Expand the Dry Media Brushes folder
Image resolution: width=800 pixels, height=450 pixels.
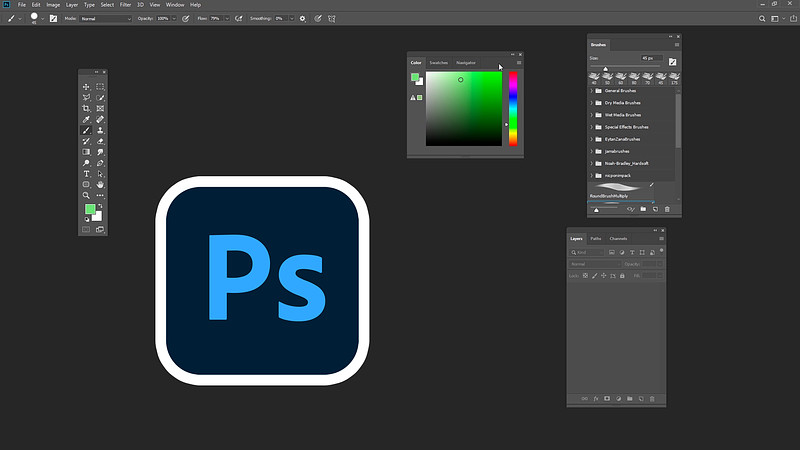point(592,103)
